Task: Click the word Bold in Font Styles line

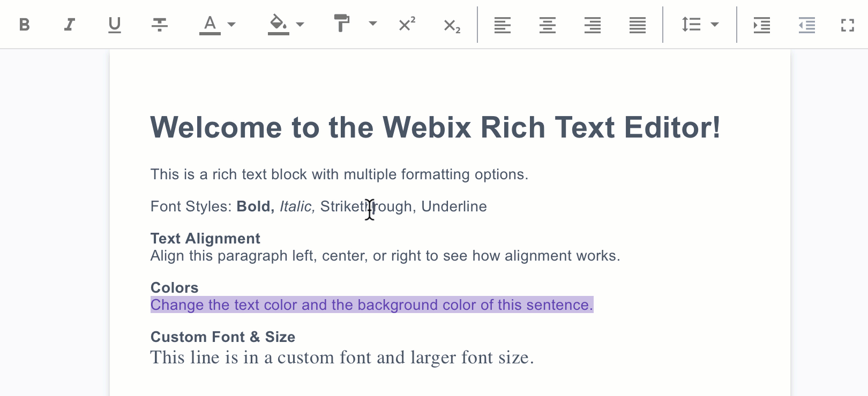Action: coord(256,207)
